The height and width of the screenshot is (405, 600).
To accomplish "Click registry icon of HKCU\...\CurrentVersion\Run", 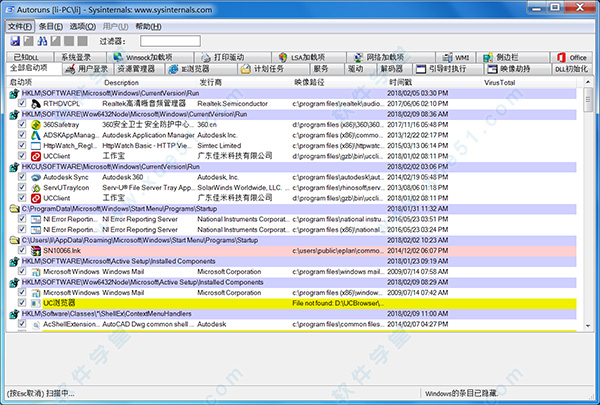I will point(15,167).
